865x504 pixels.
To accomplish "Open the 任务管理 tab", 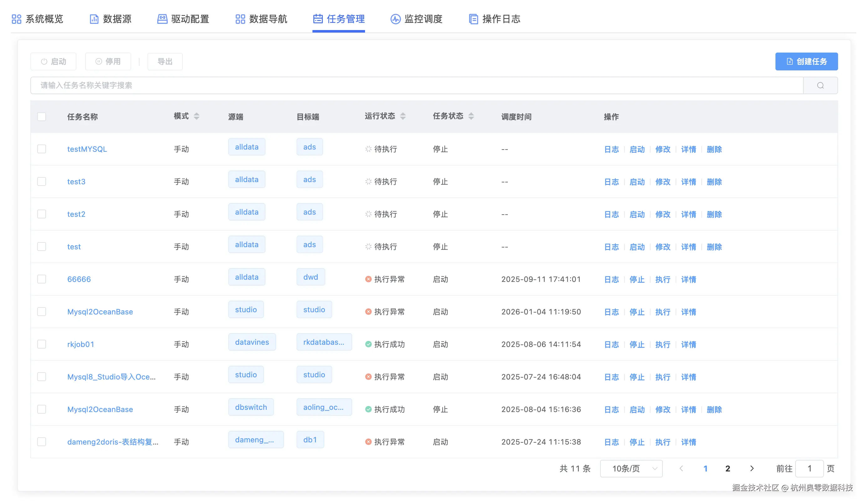I will click(x=338, y=19).
